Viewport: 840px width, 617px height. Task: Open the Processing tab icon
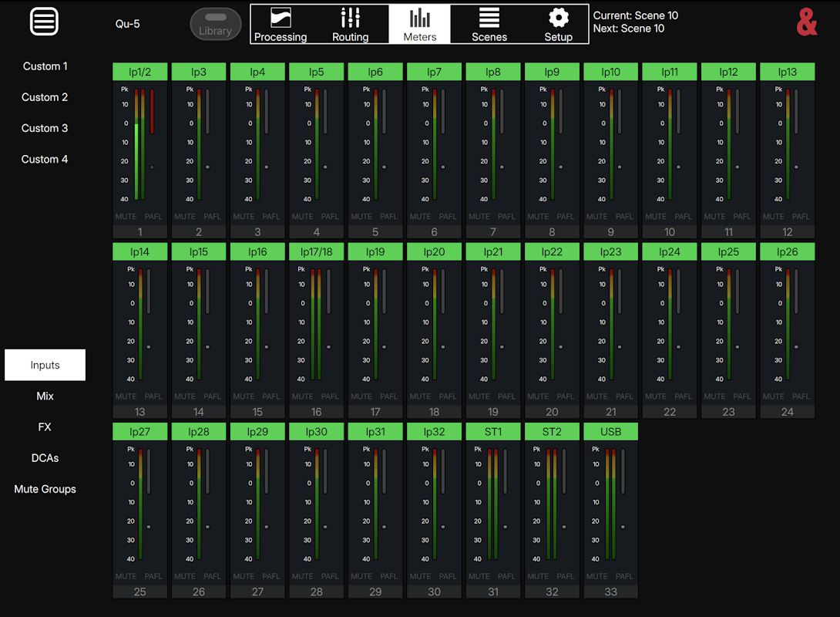pos(281,17)
